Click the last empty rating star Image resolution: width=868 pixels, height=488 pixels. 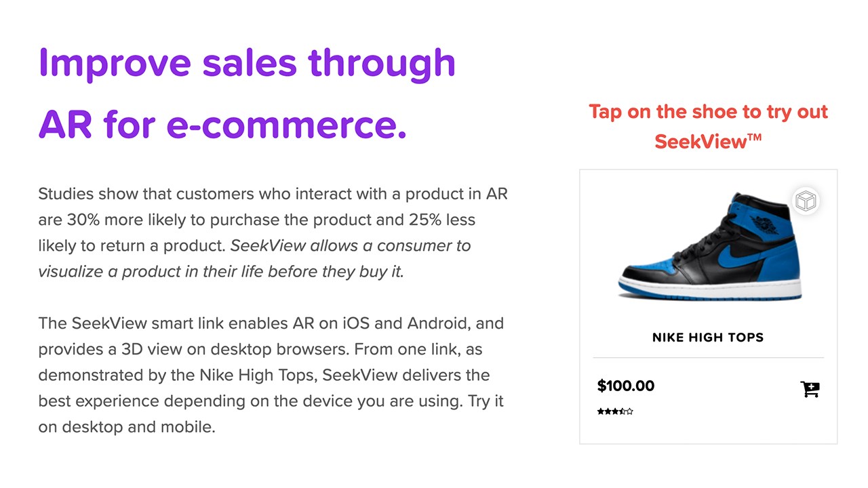(630, 411)
